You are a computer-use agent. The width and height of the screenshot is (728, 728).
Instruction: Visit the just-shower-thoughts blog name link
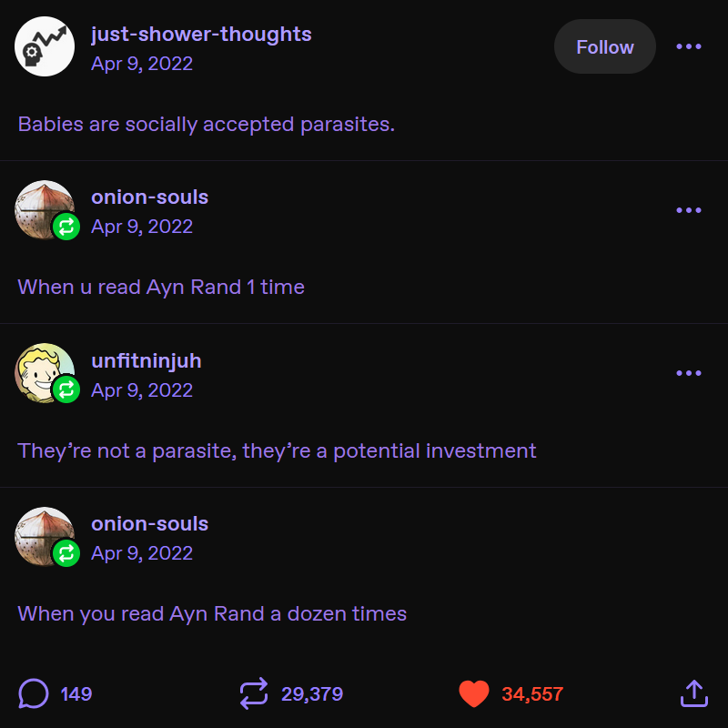[x=201, y=35]
